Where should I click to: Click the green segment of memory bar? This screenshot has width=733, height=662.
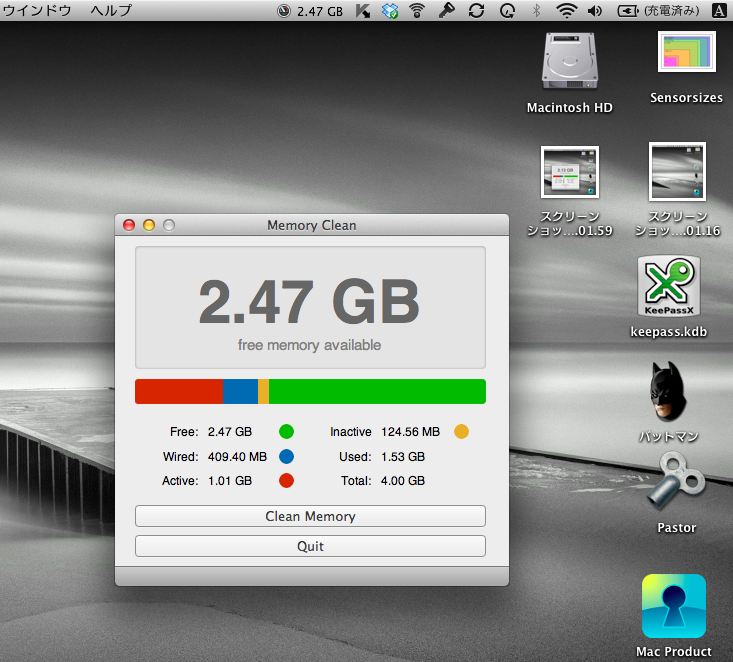(x=377, y=391)
